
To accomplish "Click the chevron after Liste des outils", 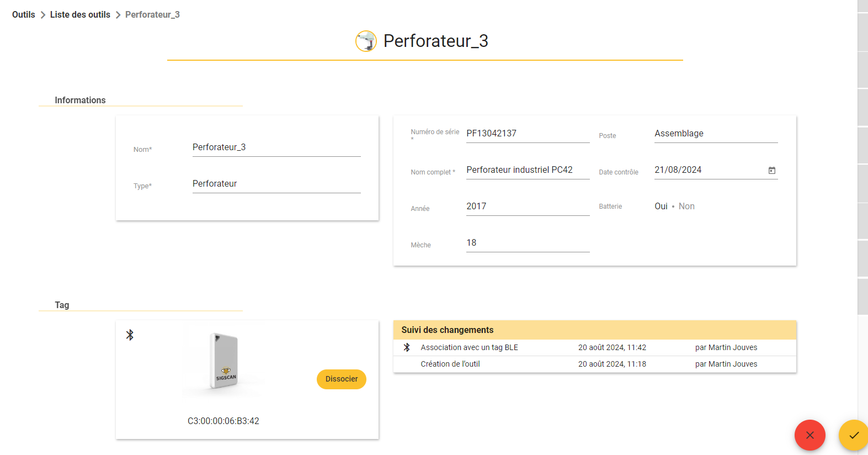I will (x=118, y=15).
